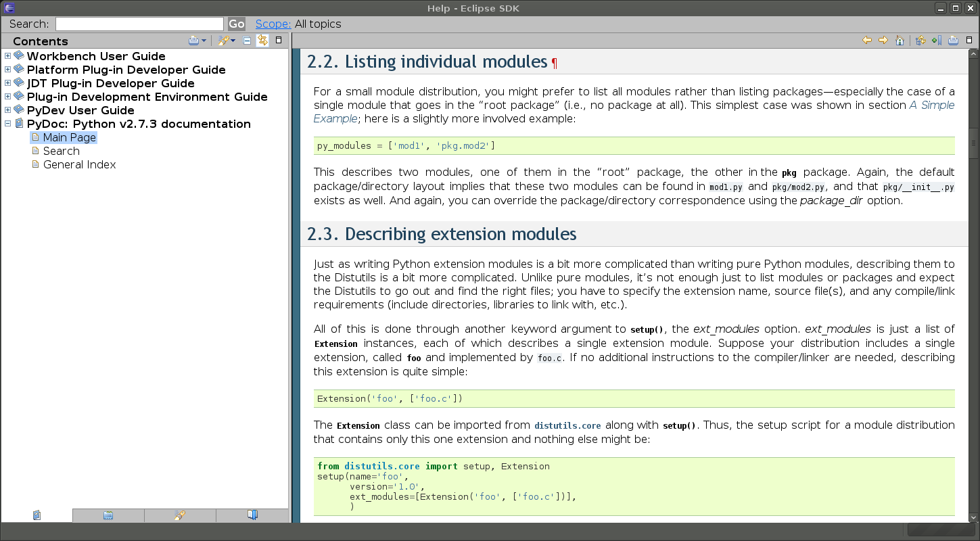Expand the JDT Plug-in Developer Guide node
This screenshot has width=980, height=541.
click(x=7, y=83)
